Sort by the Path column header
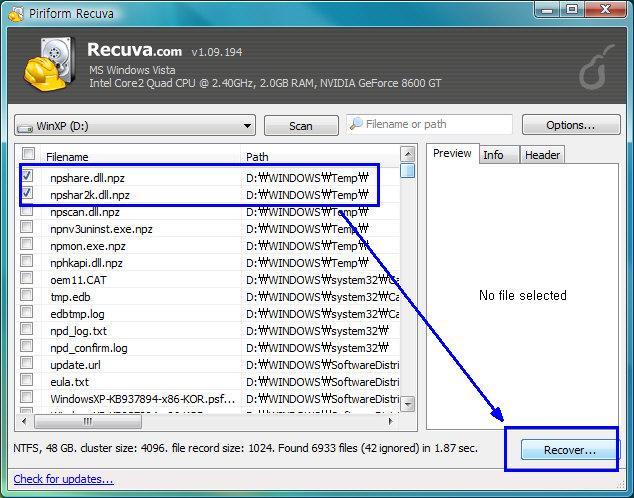Viewport: 634px width, 498px height. 320,156
